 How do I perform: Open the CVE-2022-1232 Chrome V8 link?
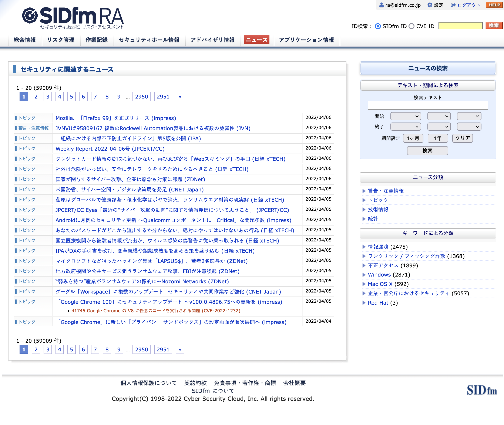[x=156, y=311]
